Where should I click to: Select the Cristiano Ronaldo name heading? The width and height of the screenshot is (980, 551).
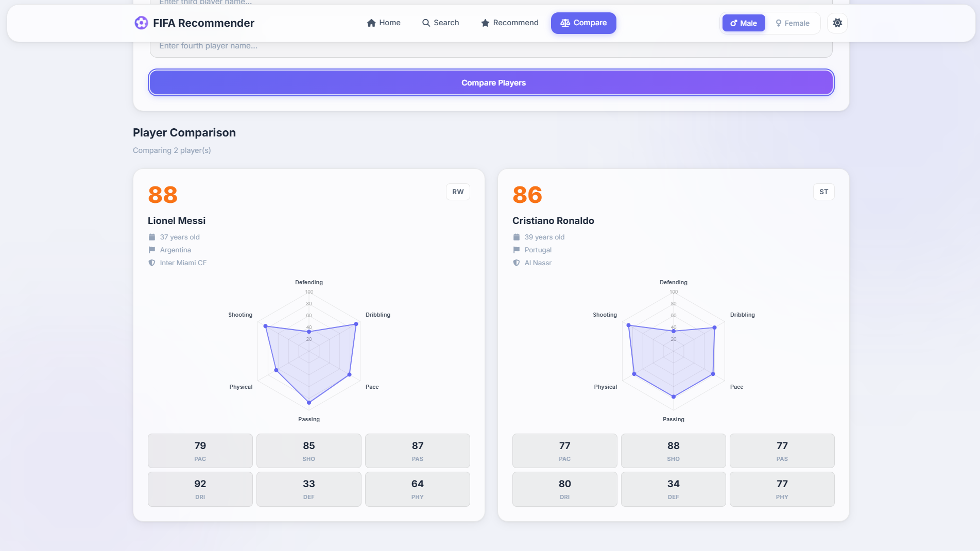click(553, 220)
